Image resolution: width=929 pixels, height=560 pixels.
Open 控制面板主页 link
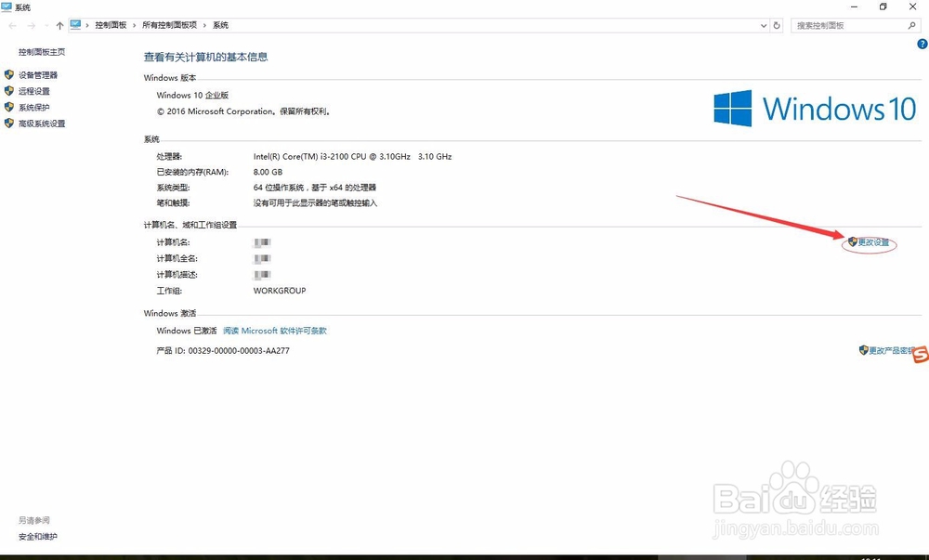point(42,52)
